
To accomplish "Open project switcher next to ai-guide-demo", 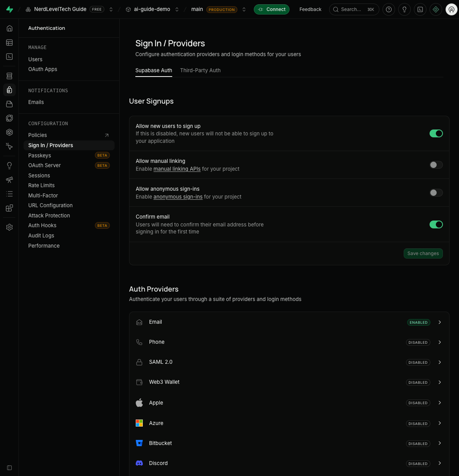I will point(177,9).
